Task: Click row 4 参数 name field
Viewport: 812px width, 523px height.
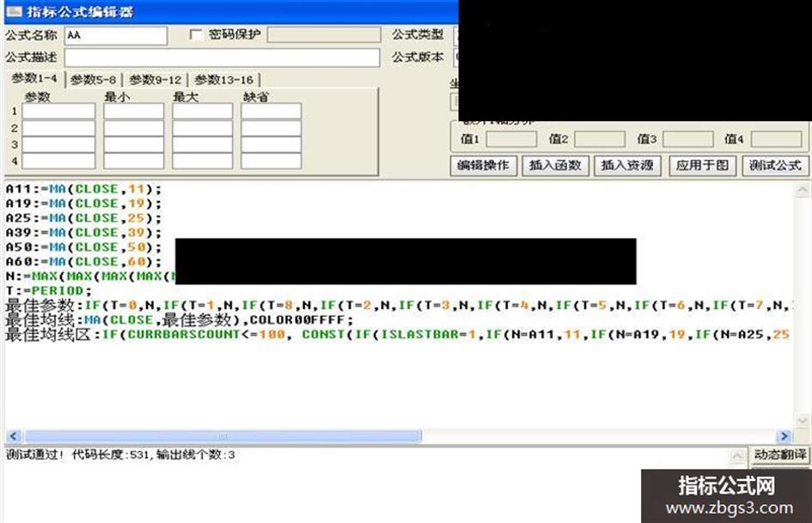Action: click(58, 161)
